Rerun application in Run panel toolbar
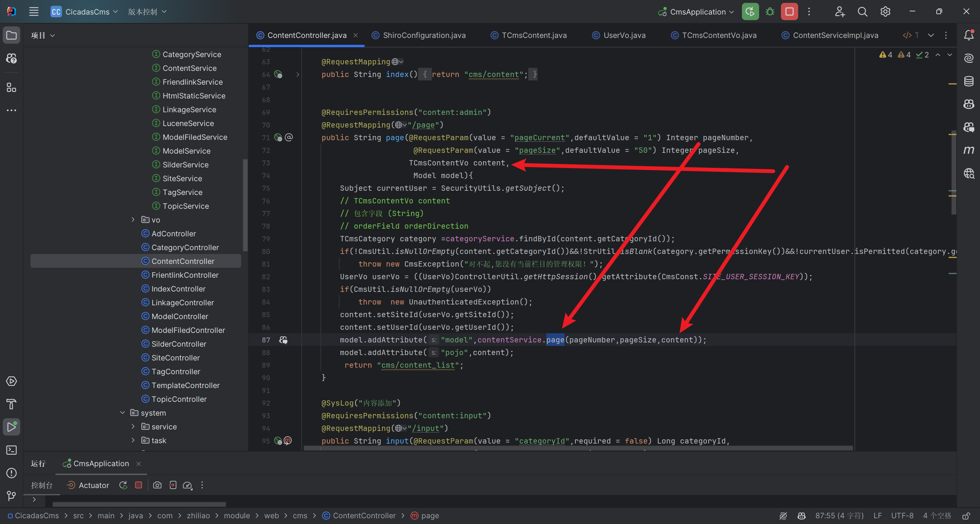This screenshot has height=524, width=980. point(123,485)
